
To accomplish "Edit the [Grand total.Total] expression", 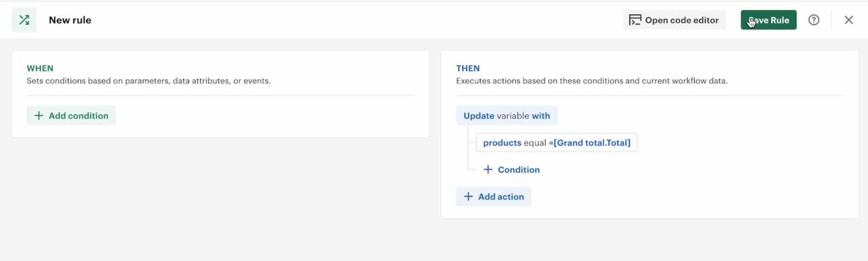I will click(592, 142).
